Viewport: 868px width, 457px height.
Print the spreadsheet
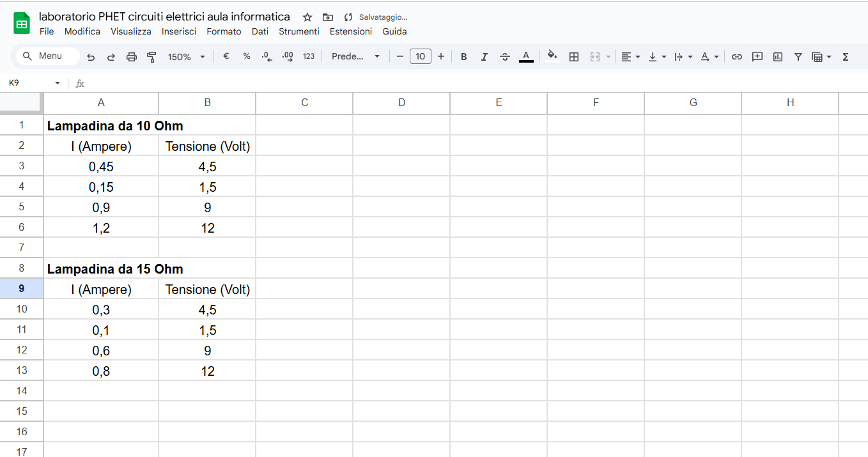[132, 57]
